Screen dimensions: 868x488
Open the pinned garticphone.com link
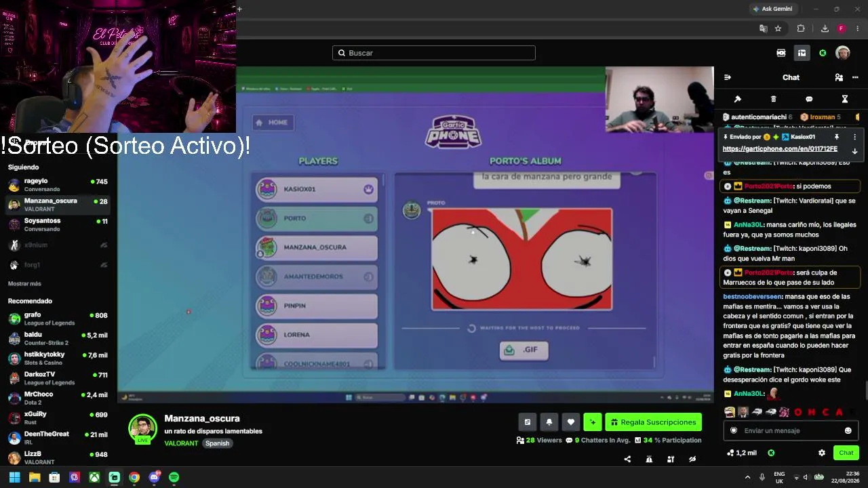tap(780, 149)
